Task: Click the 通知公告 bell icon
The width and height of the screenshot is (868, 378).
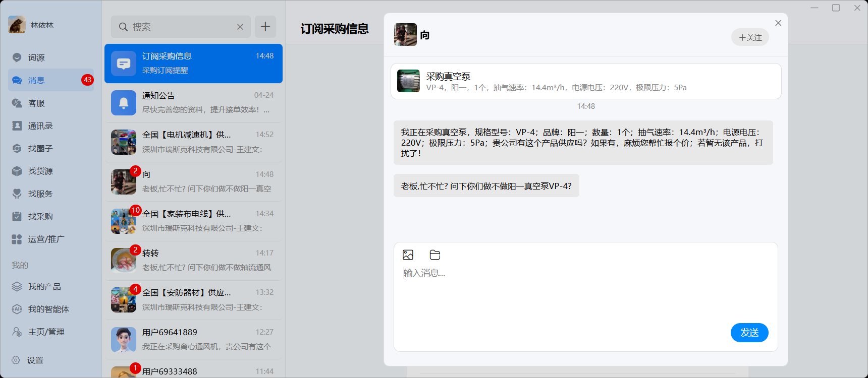Action: (x=124, y=103)
